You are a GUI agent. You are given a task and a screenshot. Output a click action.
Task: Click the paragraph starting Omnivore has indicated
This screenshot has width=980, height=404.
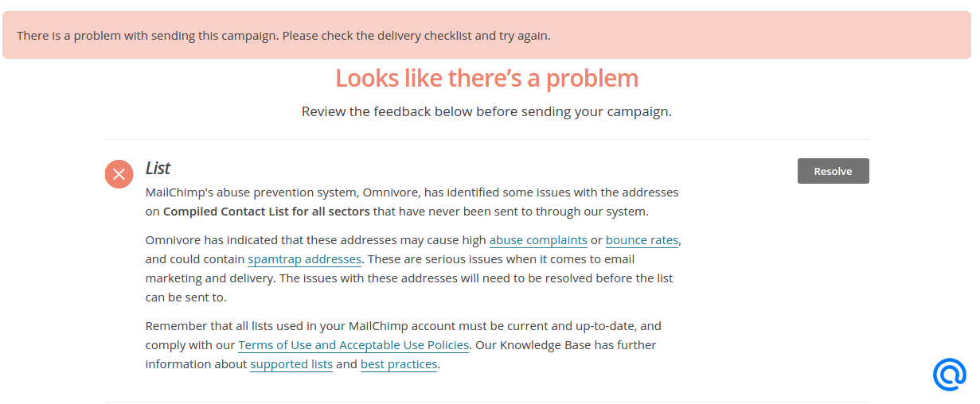(x=412, y=269)
